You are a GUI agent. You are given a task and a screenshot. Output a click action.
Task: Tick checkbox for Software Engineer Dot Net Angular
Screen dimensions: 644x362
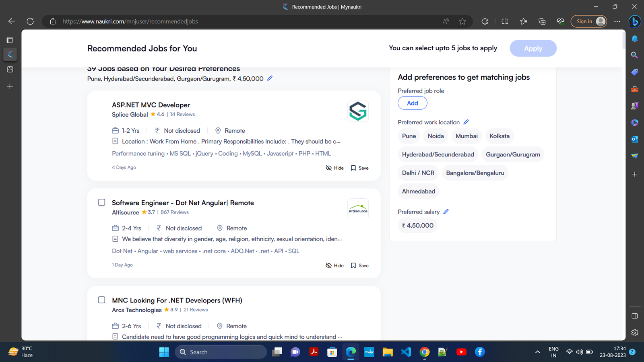pos(102,202)
